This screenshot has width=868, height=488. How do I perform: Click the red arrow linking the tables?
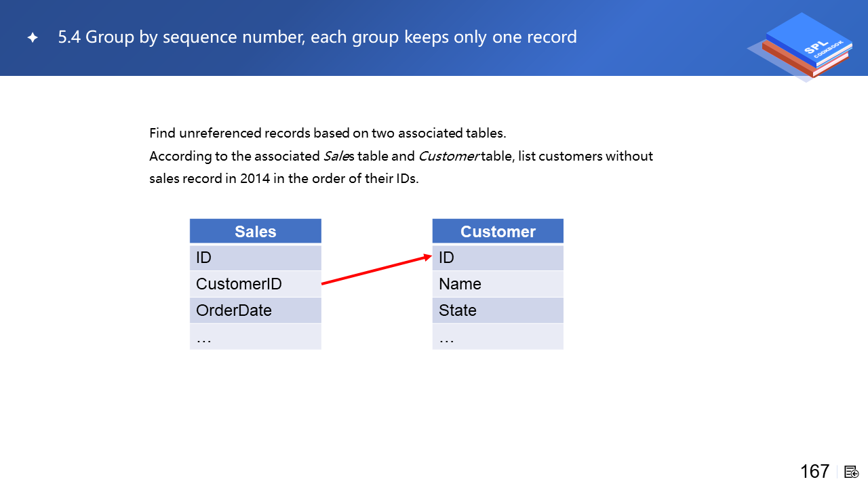pos(376,270)
